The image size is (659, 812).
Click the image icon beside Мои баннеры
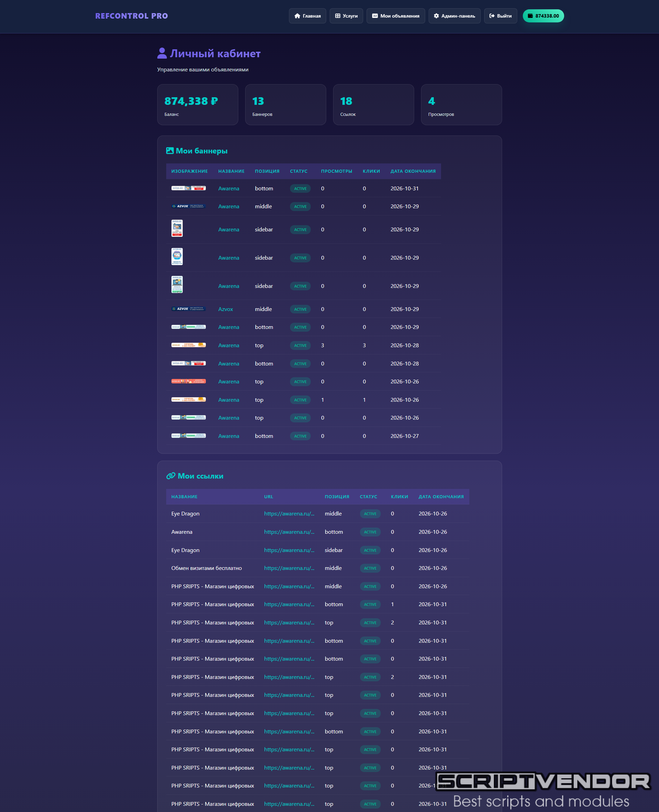[x=170, y=151]
